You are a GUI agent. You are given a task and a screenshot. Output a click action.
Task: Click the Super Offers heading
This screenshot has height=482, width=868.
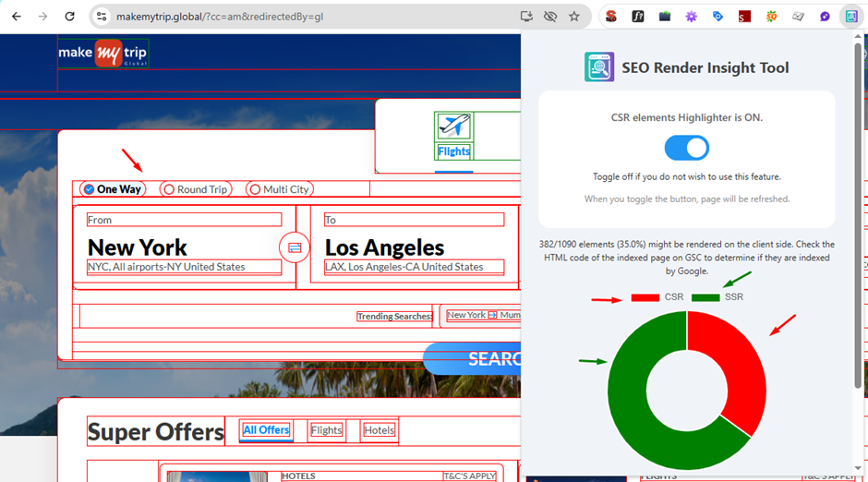pos(155,431)
